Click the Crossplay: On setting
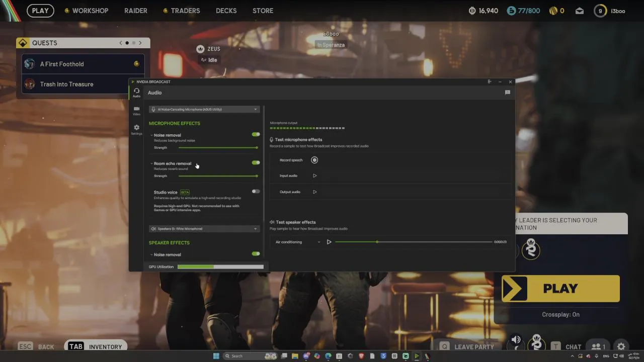Viewport: 644px width, 362px height. coord(560,314)
